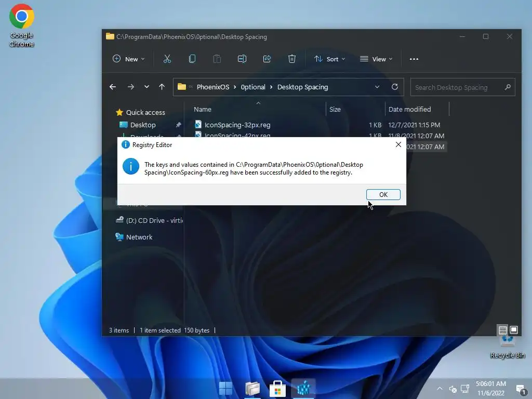
Task: Go up one folder level
Action: pyautogui.click(x=162, y=87)
